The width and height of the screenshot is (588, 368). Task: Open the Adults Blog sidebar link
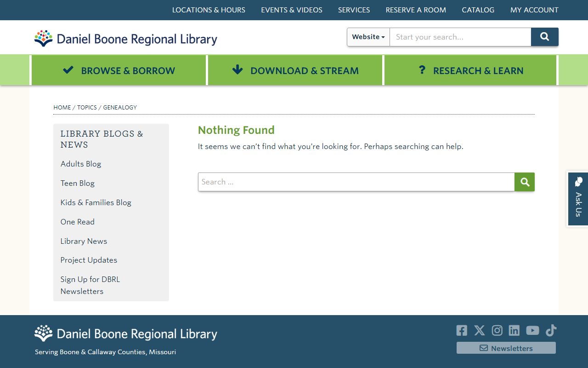[81, 164]
